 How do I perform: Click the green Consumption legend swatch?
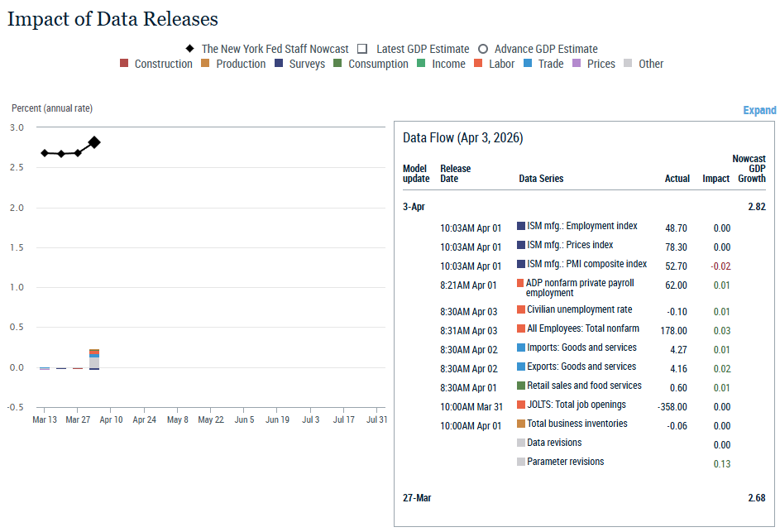(338, 64)
